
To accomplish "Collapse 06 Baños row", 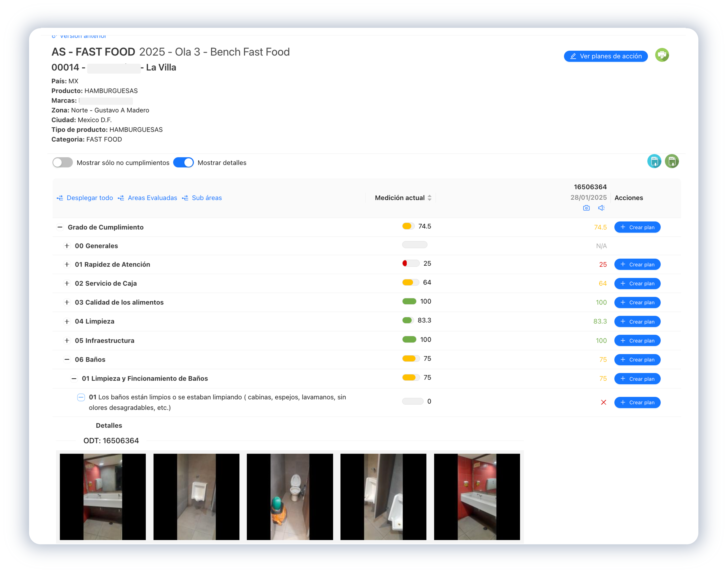I will pyautogui.click(x=67, y=360).
